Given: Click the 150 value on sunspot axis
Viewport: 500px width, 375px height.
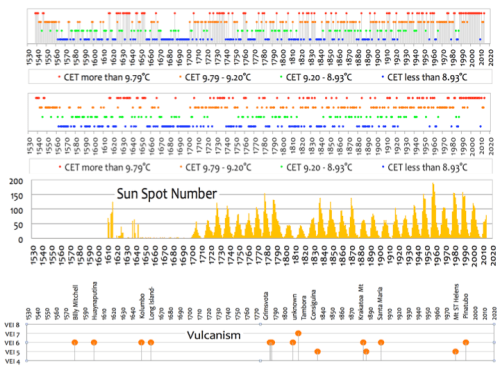Looking at the screenshot, I should coord(17,196).
